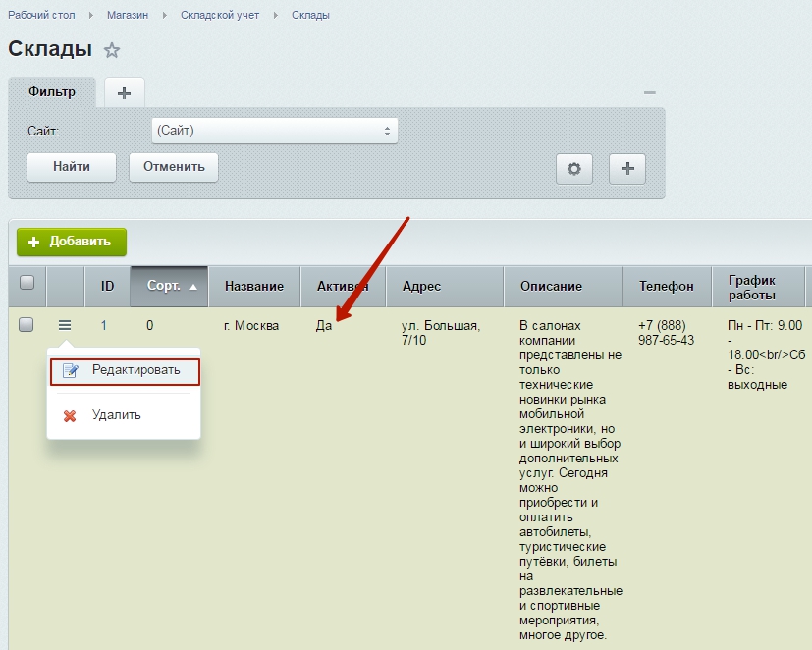This screenshot has width=812, height=650.
Task: Open filter settings gear button
Action: point(574,168)
